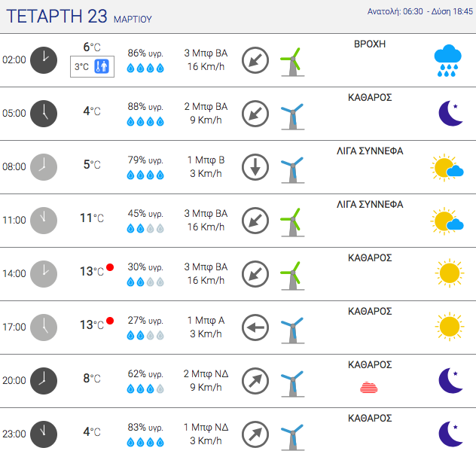Image resolution: width=476 pixels, height=457 pixels.
Task: Click the 83% υγρ. humidity reading at 23:00
Action: 145,428
